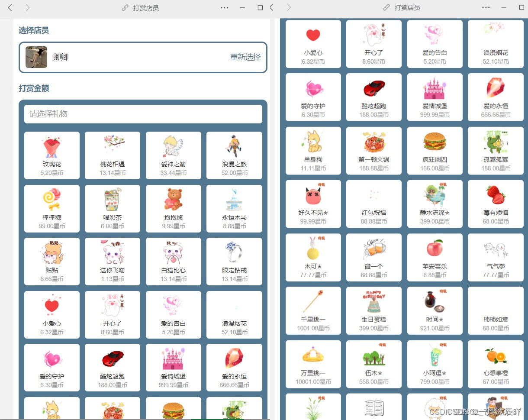The width and height of the screenshot is (528, 420).
Task: Choose the 千里挑一 gift
Action: pyautogui.click(x=313, y=311)
